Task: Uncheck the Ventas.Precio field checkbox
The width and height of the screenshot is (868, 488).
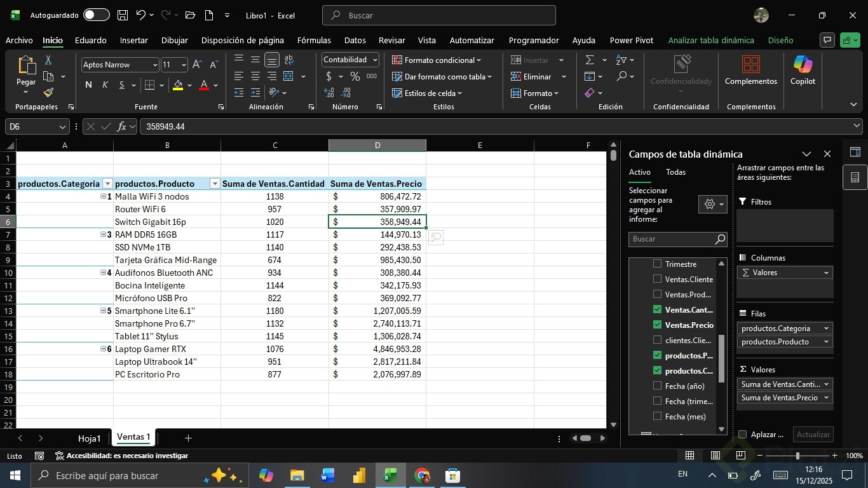Action: (x=658, y=325)
